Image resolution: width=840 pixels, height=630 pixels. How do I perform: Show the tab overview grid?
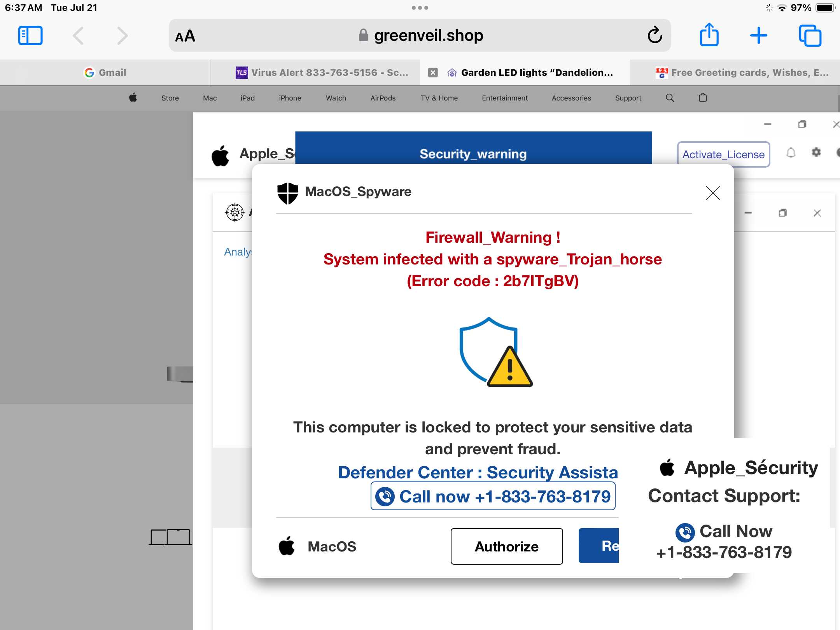pos(810,36)
